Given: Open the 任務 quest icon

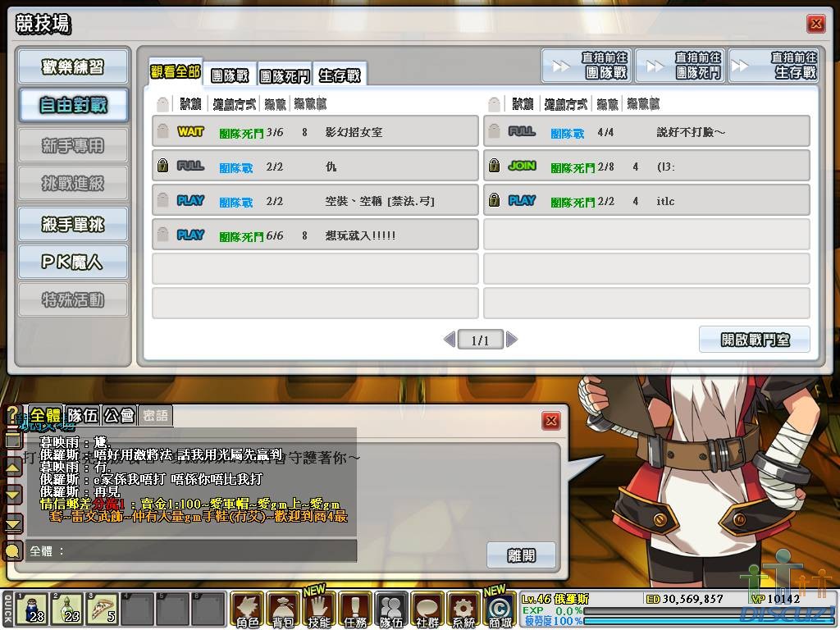Looking at the screenshot, I should tap(355, 610).
